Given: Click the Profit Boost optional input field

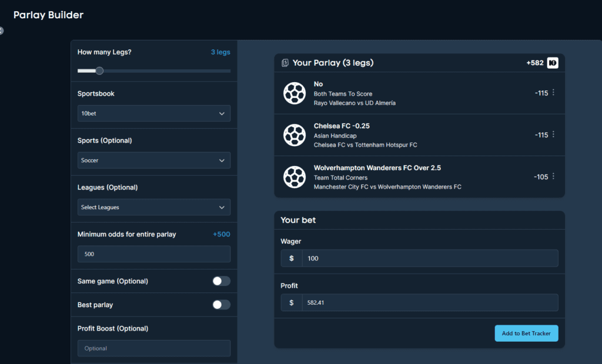Looking at the screenshot, I should coord(154,348).
